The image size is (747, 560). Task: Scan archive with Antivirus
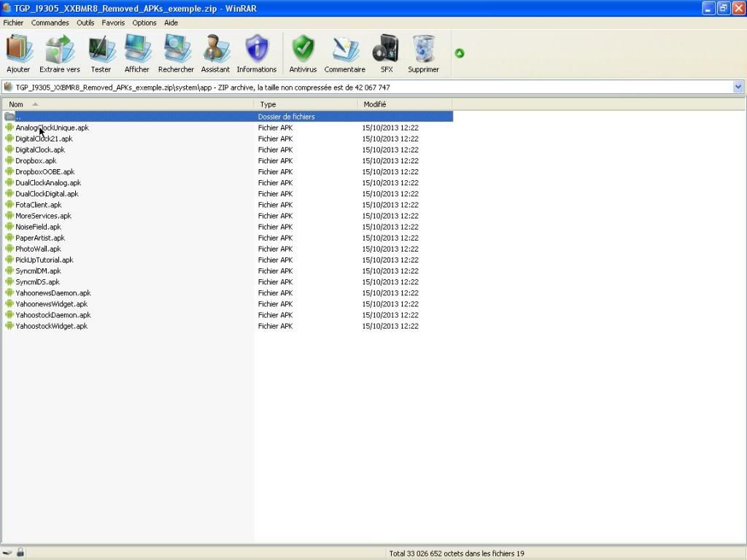[x=303, y=53]
